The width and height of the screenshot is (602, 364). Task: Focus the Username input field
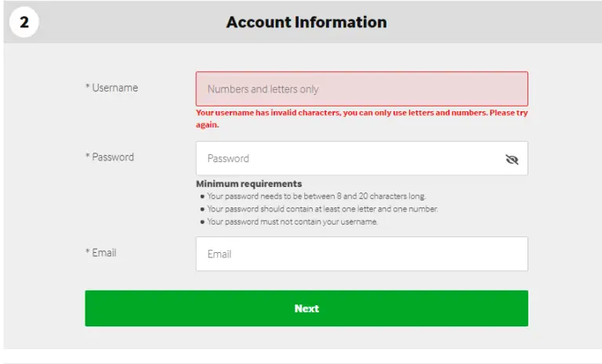361,89
